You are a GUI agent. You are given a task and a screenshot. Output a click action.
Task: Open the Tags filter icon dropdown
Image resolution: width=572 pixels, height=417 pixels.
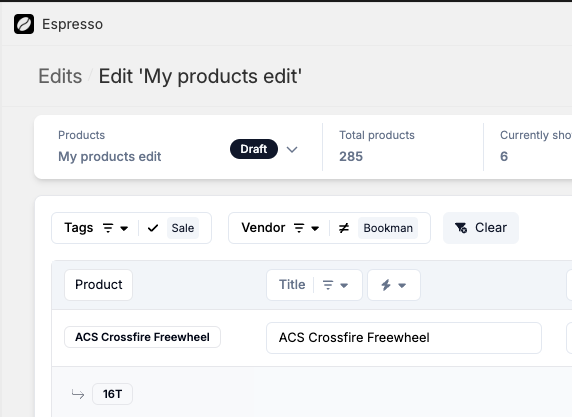[108, 228]
